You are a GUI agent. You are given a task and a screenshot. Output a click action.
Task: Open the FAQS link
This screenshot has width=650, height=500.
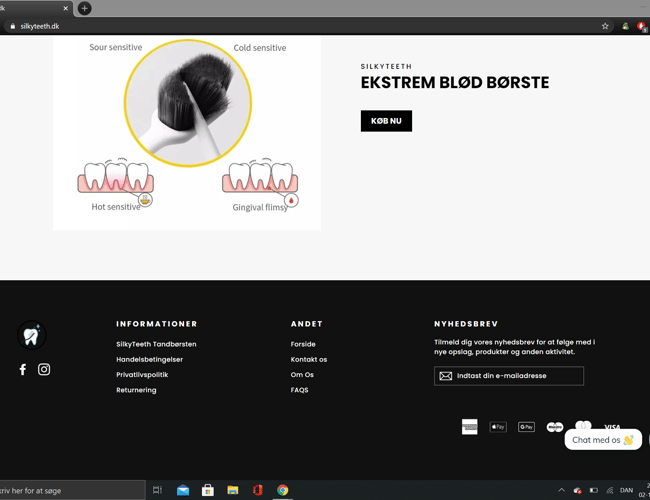tap(299, 390)
